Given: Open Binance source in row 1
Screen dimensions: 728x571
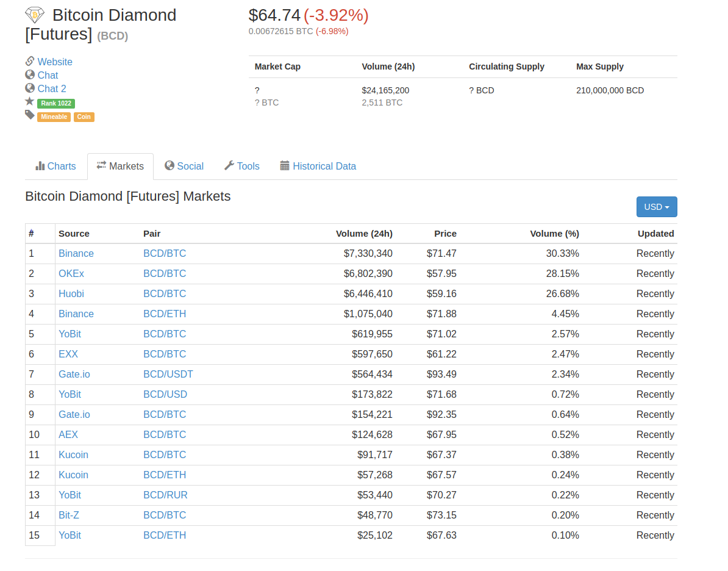Looking at the screenshot, I should tap(76, 254).
